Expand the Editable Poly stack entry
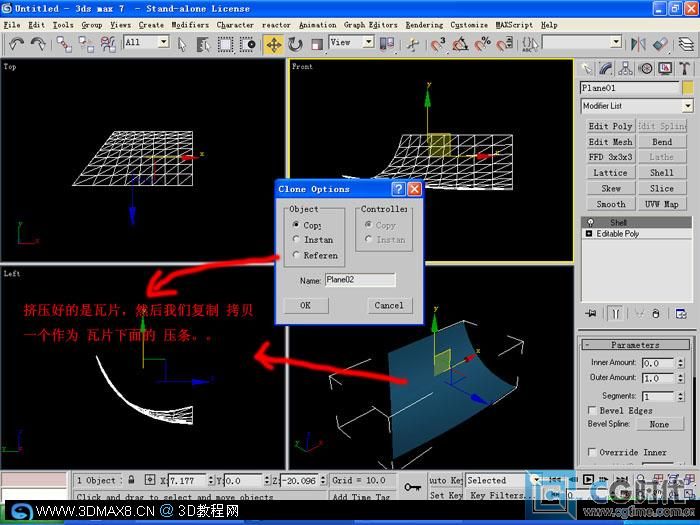The height and width of the screenshot is (525, 700). tap(589, 233)
